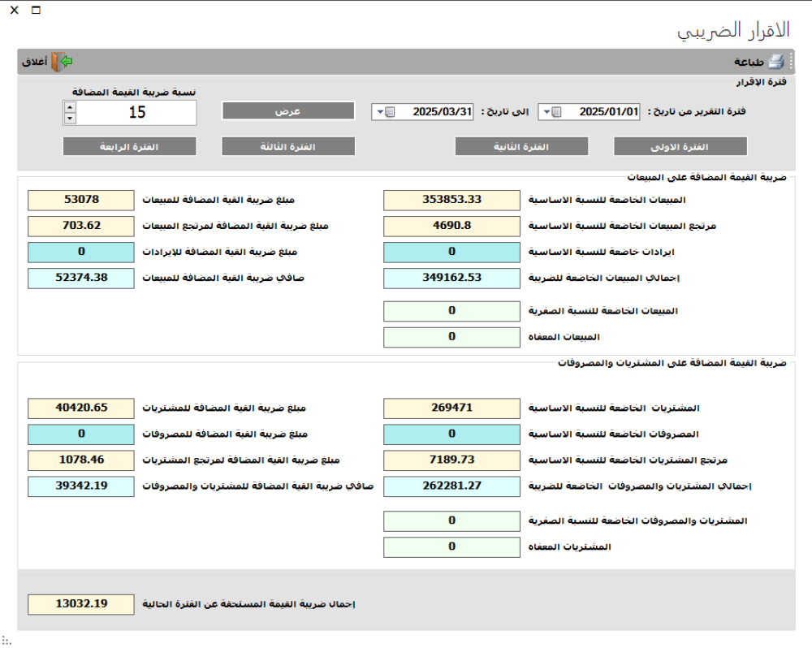Expand the to-date dropdown arrow
The height and width of the screenshot is (648, 812).
coord(378,112)
